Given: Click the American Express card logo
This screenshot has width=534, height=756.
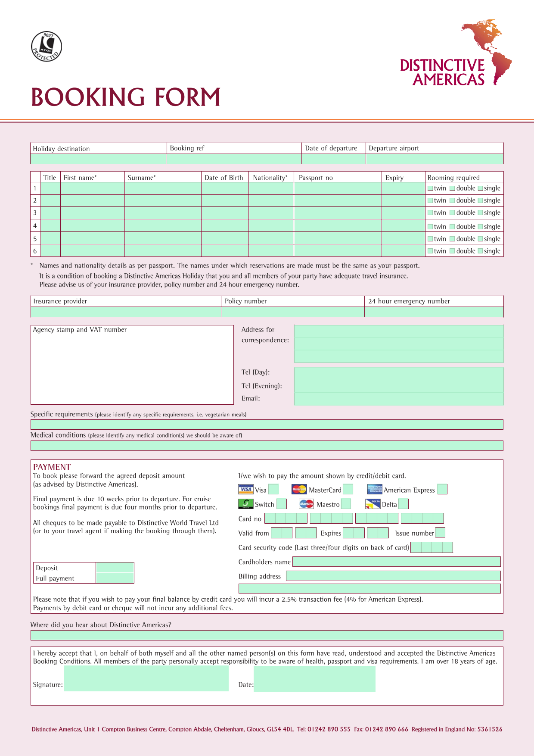Looking at the screenshot, I should pos(375,489).
